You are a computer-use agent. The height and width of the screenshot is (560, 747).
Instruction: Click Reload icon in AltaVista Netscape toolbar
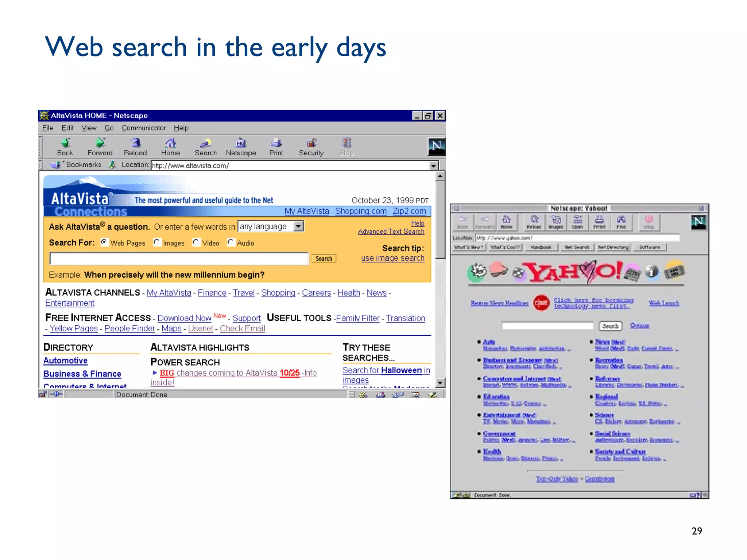[135, 147]
